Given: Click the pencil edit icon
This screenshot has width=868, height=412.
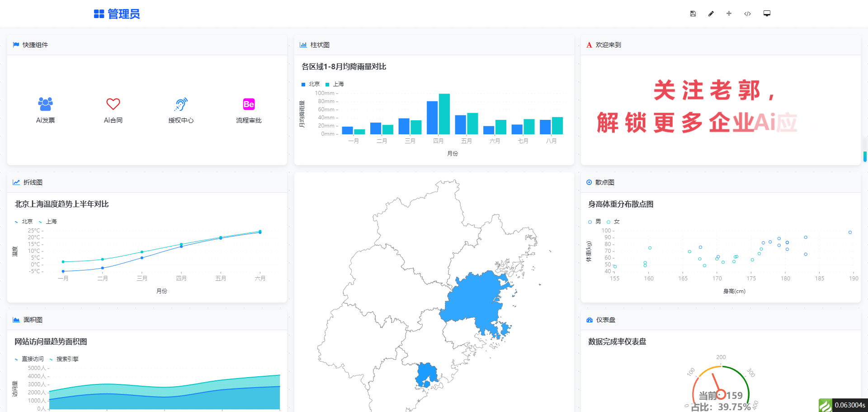Looking at the screenshot, I should pos(711,14).
